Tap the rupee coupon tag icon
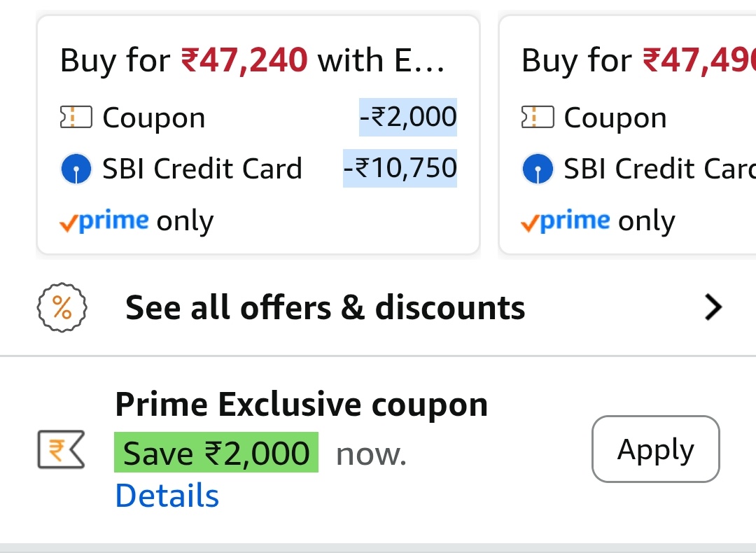Image resolution: width=756 pixels, height=553 pixels. (61, 449)
